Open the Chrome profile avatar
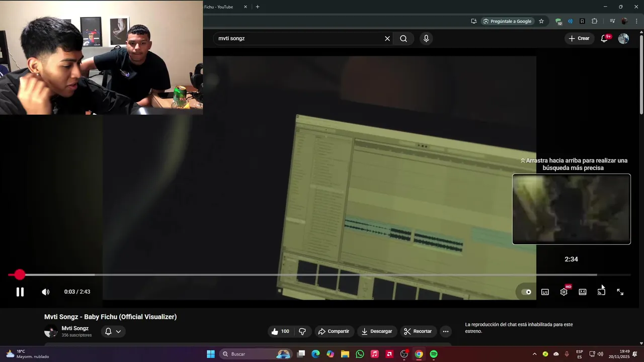Image resolution: width=644 pixels, height=362 pixels. click(x=624, y=21)
